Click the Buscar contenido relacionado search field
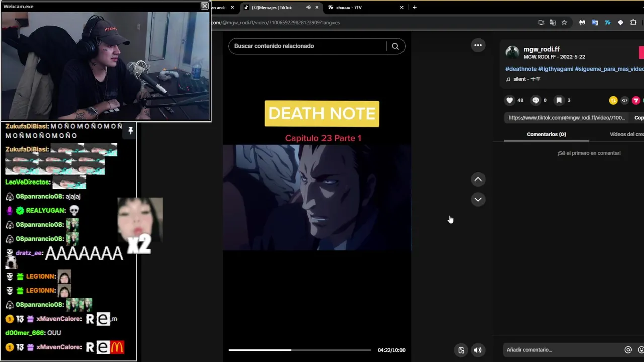Image resolution: width=644 pixels, height=362 pixels. click(307, 46)
